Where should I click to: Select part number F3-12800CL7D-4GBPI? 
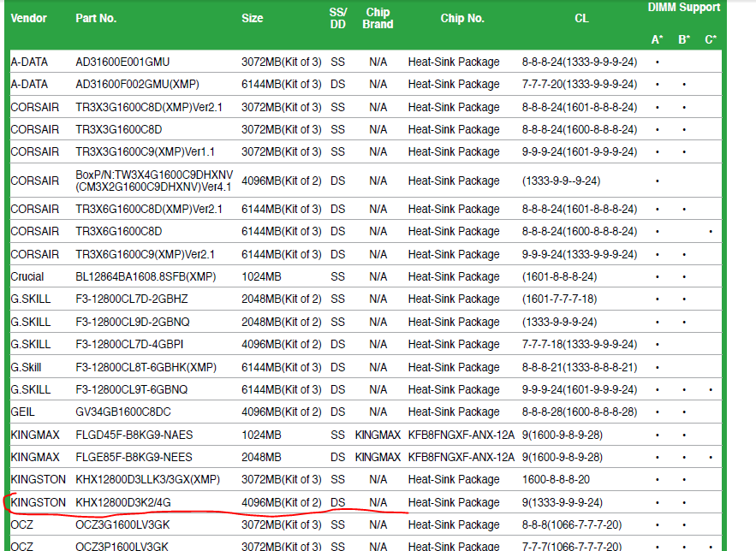[129, 344]
